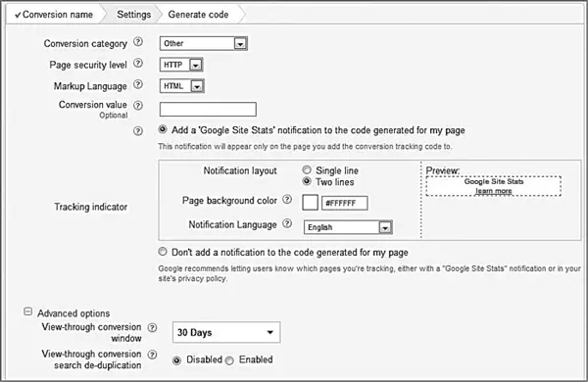The height and width of the screenshot is (382, 588).
Task: Open help icon beside Conversion category
Action: 138,41
